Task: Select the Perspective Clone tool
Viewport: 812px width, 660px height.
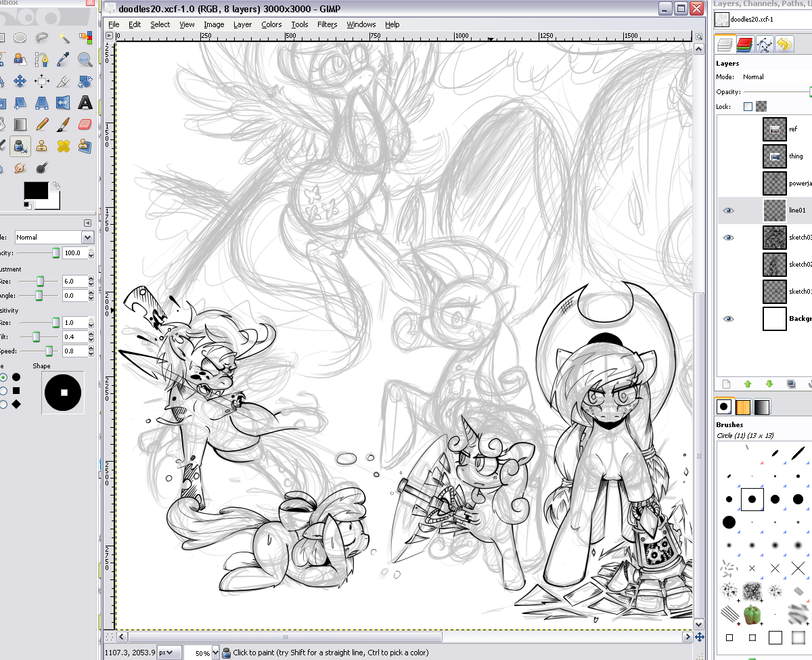Action: [85, 146]
